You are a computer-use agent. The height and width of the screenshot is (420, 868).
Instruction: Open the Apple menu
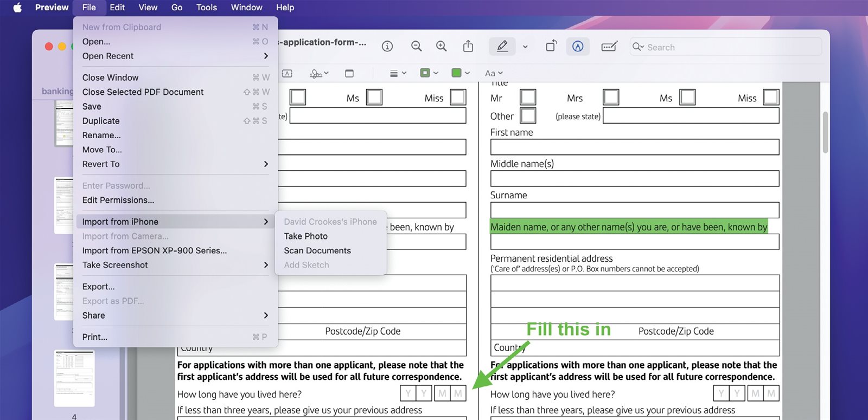click(x=17, y=8)
